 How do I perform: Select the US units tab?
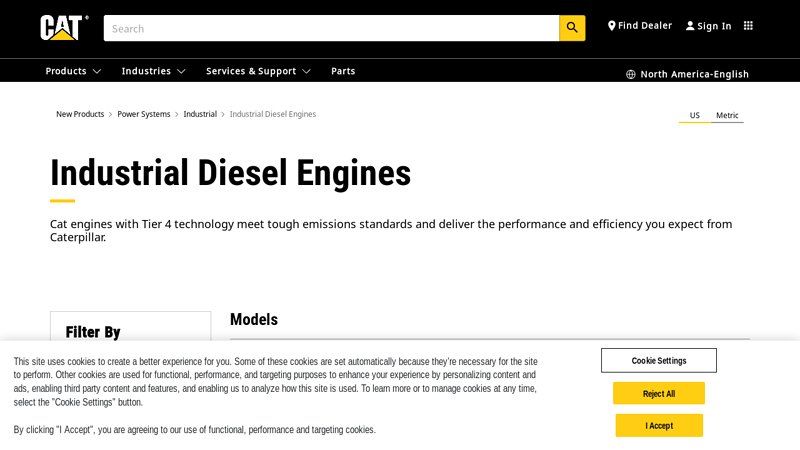click(x=694, y=115)
